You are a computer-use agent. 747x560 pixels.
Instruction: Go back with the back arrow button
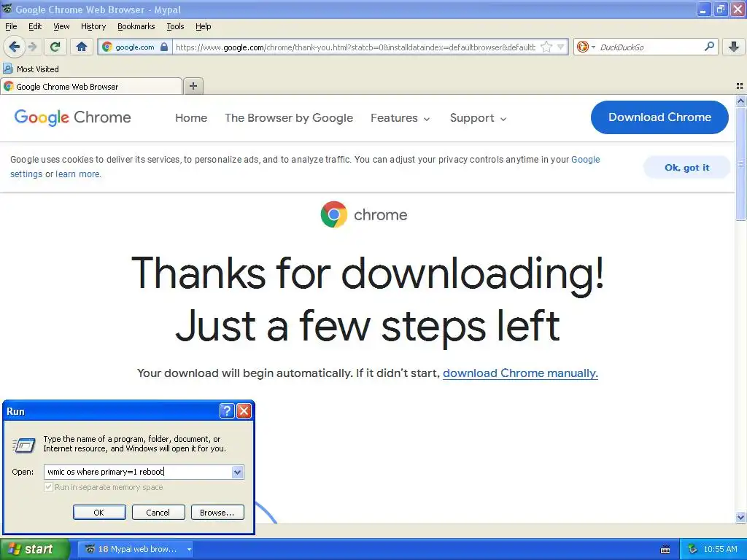coord(14,47)
